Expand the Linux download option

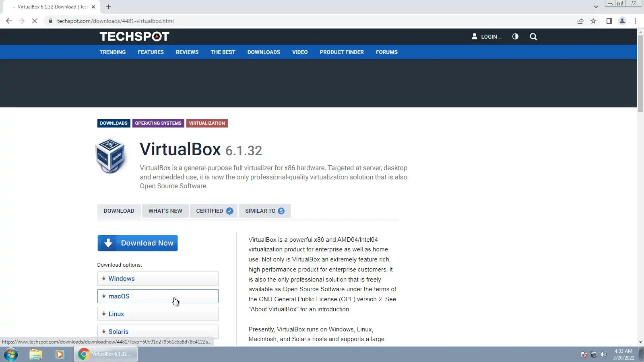pyautogui.click(x=158, y=314)
